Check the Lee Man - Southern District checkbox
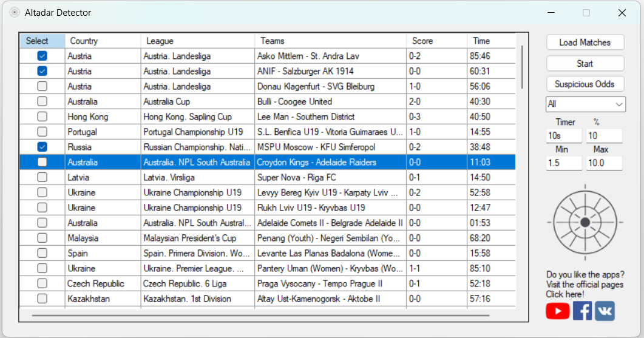Screen dimensions: 644x338 pos(42,117)
